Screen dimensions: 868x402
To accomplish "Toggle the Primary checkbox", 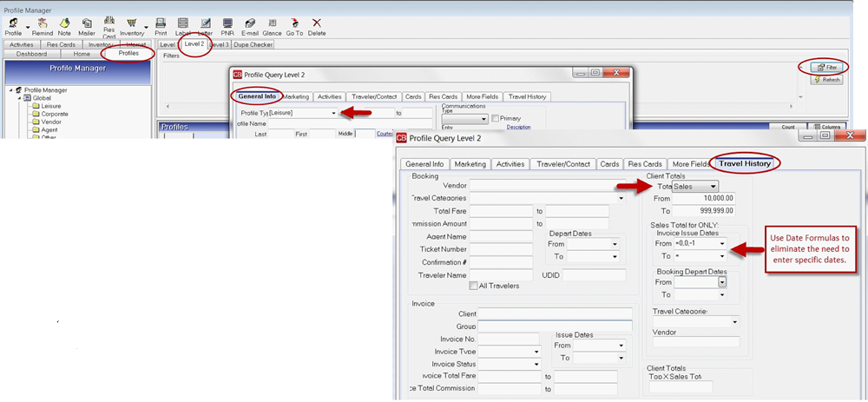I will [x=496, y=118].
